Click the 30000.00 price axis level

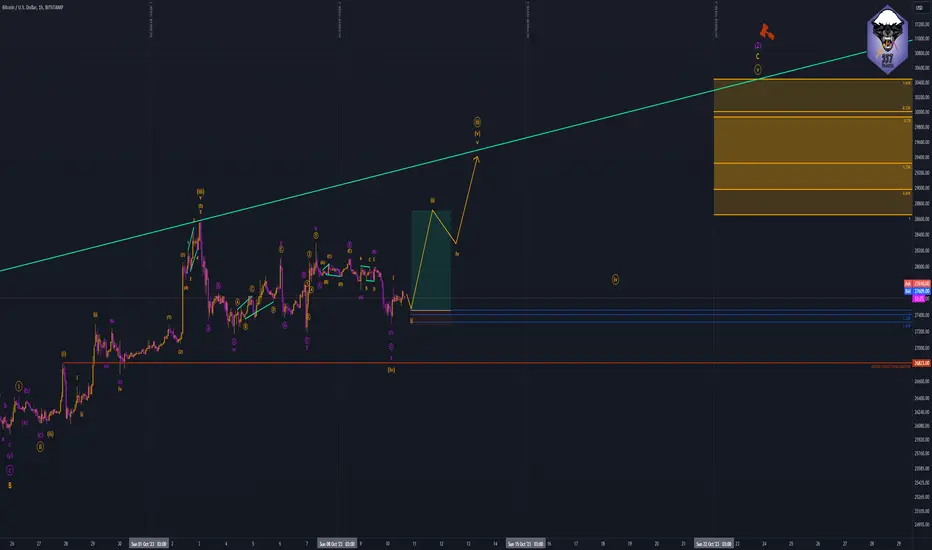click(922, 112)
